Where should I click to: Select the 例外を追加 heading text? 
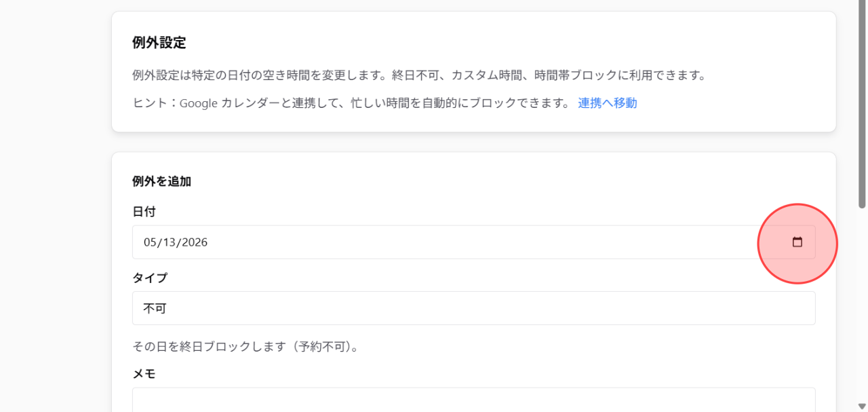[161, 181]
